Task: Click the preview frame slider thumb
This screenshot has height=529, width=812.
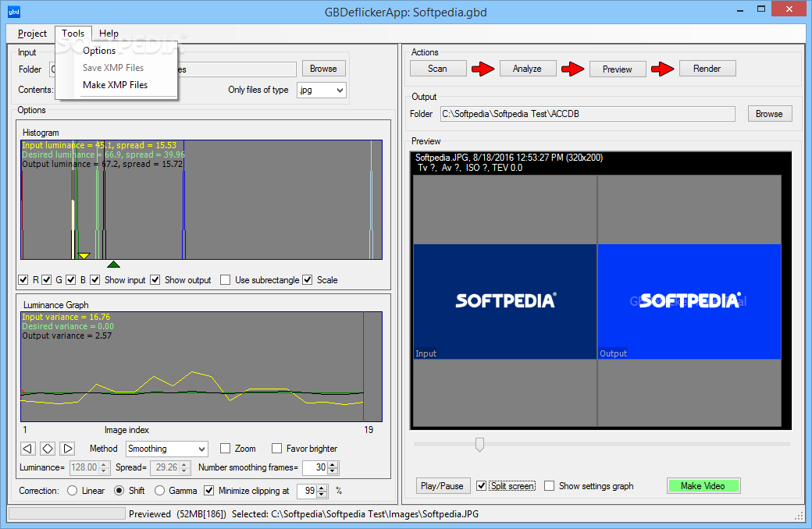Action: tap(479, 444)
